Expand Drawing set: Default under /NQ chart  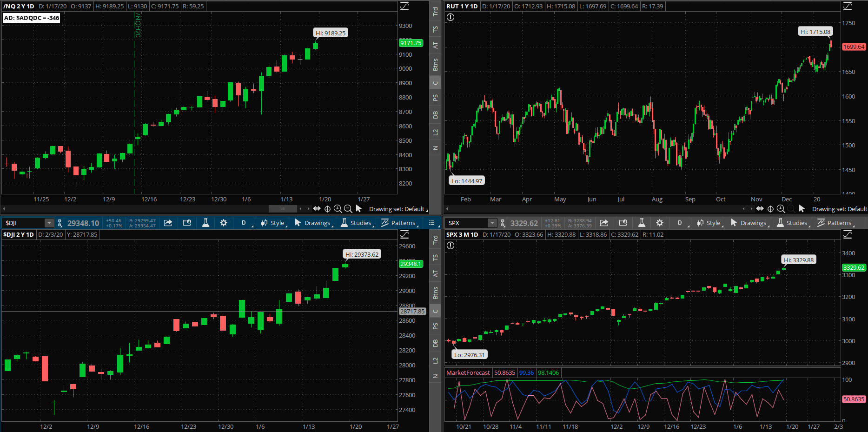tap(398, 209)
